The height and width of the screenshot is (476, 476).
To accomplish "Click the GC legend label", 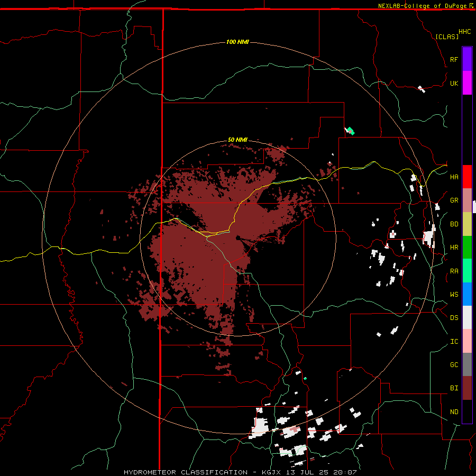I will point(454,365).
